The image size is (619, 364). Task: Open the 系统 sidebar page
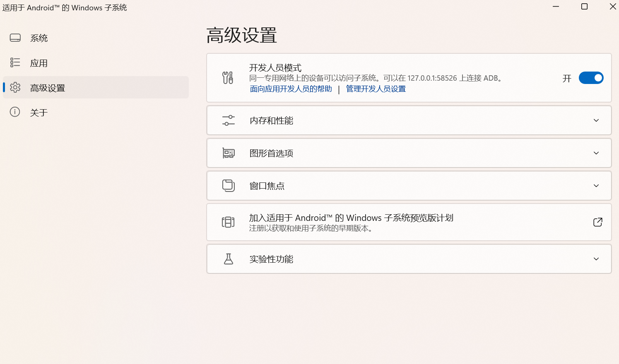click(x=96, y=38)
